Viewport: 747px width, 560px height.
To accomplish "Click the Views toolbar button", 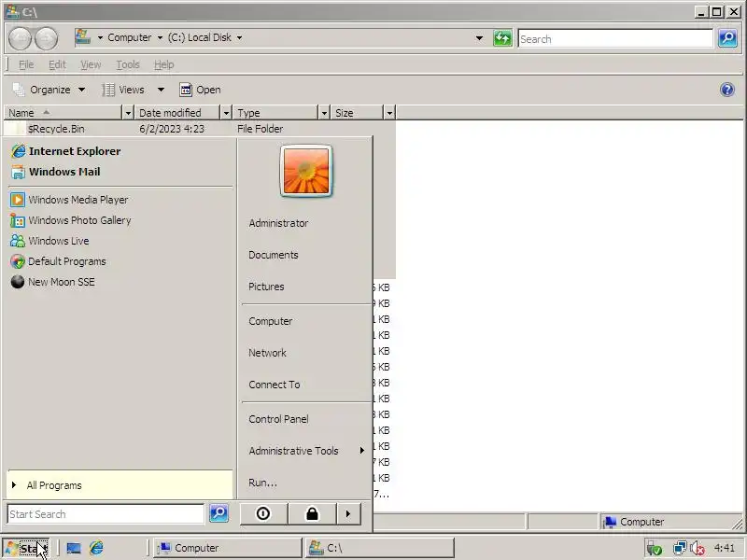I will 123,90.
